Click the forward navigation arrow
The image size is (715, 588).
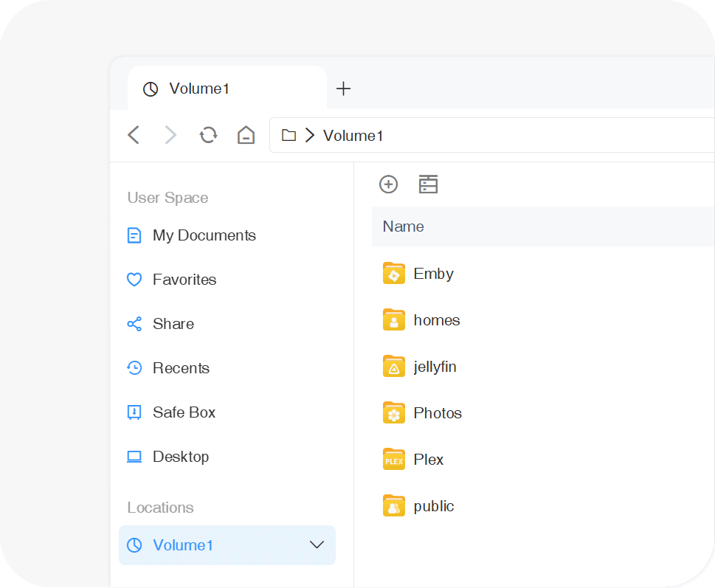[170, 135]
